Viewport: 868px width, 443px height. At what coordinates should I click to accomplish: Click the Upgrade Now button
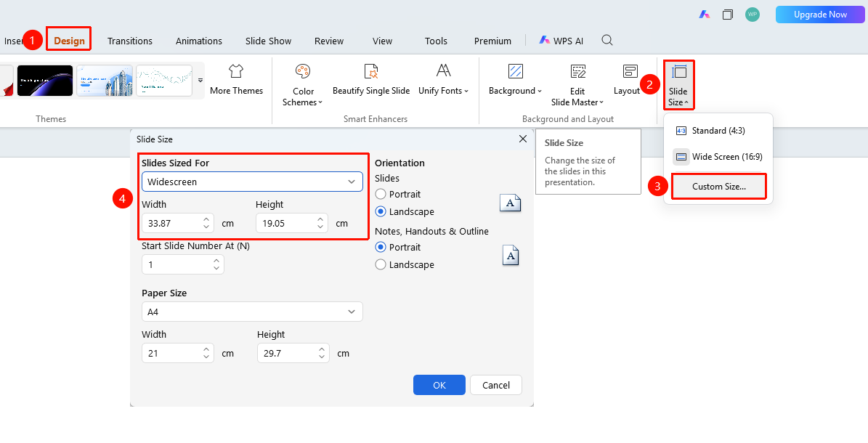[x=820, y=15]
